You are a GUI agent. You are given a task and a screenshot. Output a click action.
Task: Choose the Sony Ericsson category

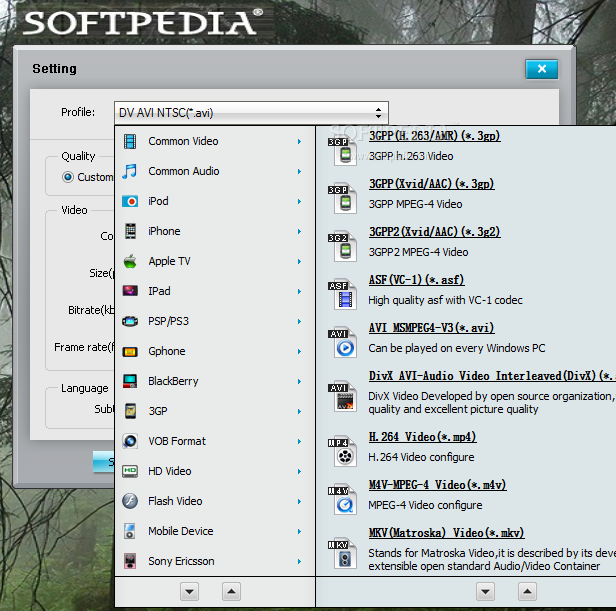click(214, 561)
